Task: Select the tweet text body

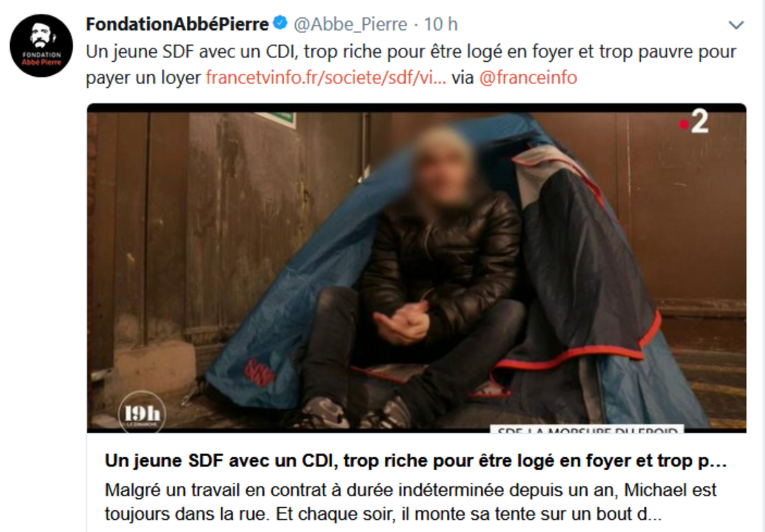Action: pyautogui.click(x=412, y=64)
